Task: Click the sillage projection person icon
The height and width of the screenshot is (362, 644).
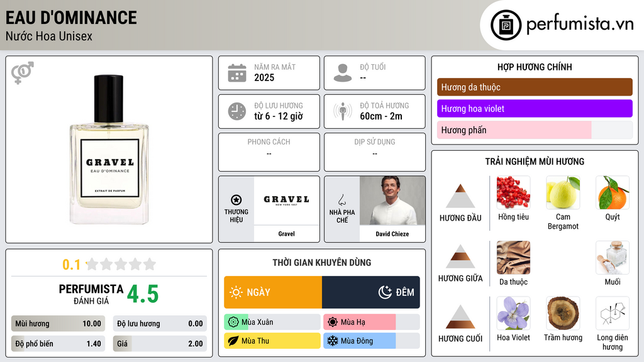Action: coord(343,111)
